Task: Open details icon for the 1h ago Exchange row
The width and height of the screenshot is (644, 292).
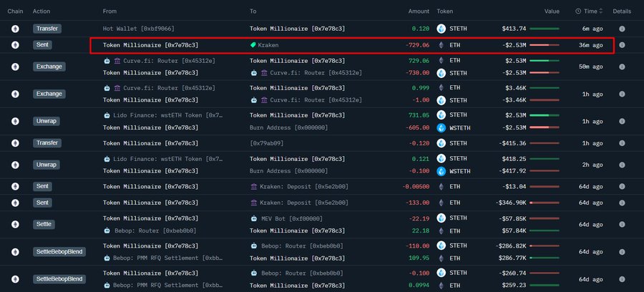Action: 622,94
